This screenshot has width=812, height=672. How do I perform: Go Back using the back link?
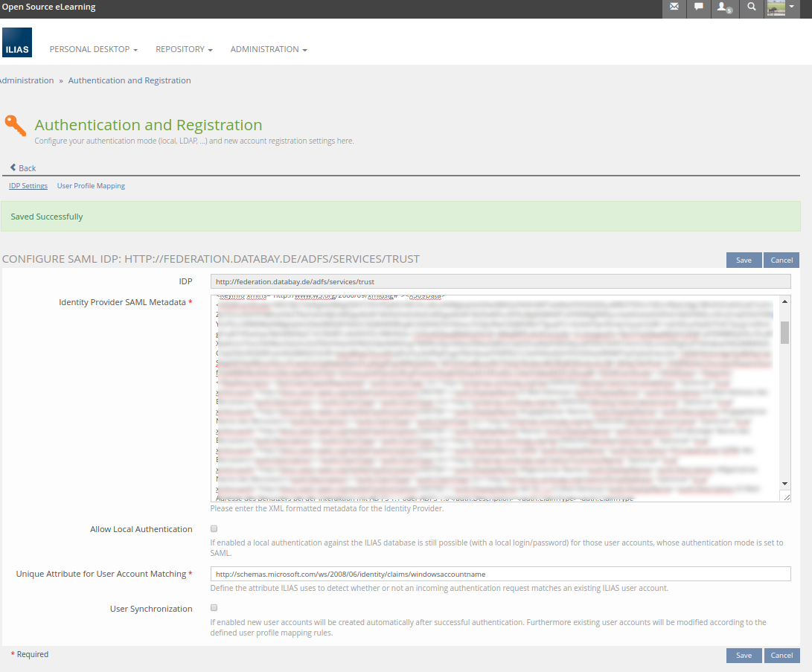pyautogui.click(x=23, y=167)
